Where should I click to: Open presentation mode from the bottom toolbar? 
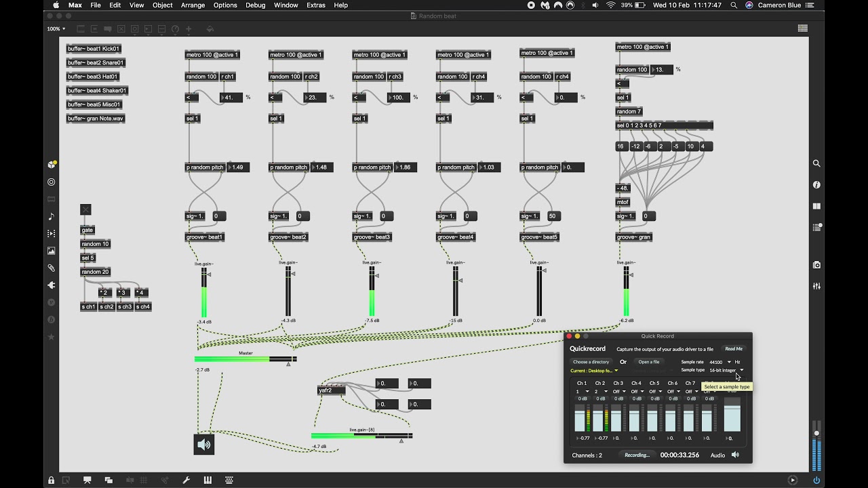click(x=87, y=480)
